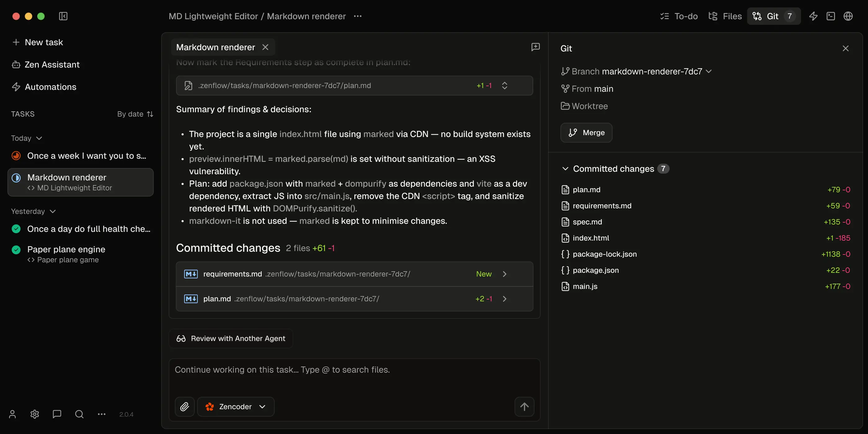Click the lightning bolt icon in the top bar
Viewport: 868px width, 434px height.
(x=813, y=16)
